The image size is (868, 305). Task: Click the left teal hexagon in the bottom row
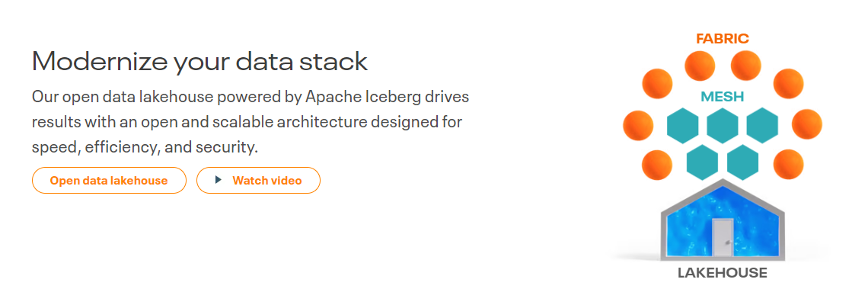coord(702,162)
